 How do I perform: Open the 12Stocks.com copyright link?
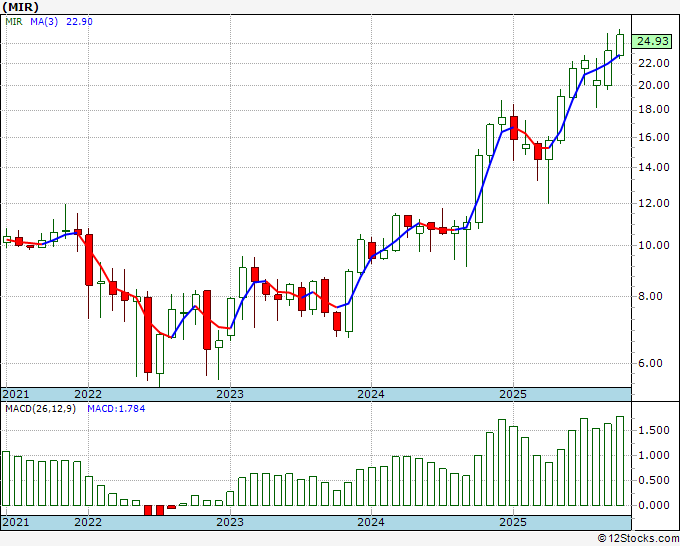coord(638,539)
